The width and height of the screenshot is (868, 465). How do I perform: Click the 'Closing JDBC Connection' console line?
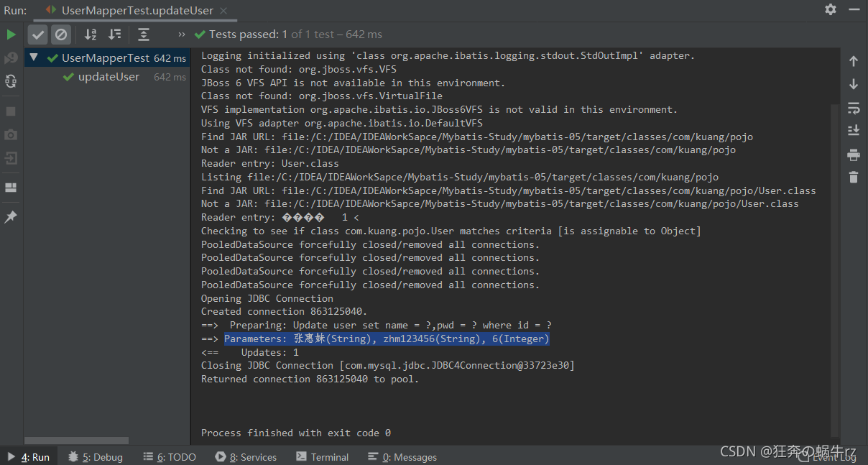tap(388, 365)
